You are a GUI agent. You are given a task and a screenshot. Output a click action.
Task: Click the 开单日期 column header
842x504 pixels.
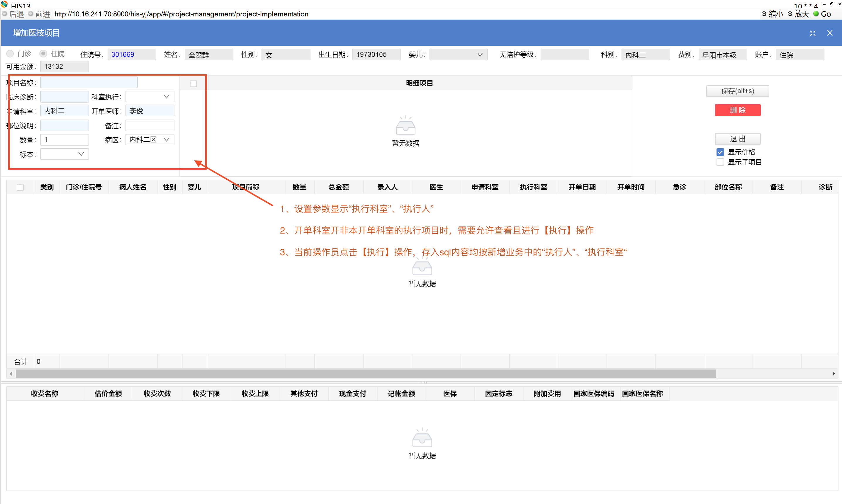coord(582,187)
